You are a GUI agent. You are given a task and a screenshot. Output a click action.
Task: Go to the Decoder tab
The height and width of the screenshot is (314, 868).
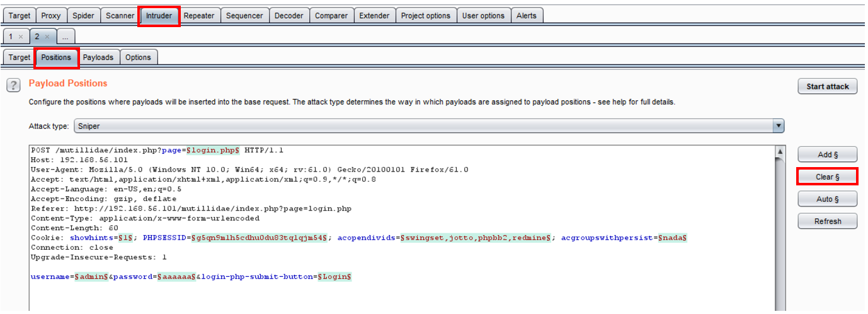coord(289,16)
